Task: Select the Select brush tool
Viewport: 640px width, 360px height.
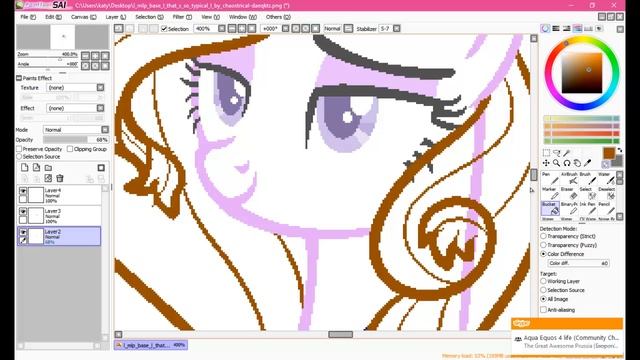Action: click(x=588, y=193)
